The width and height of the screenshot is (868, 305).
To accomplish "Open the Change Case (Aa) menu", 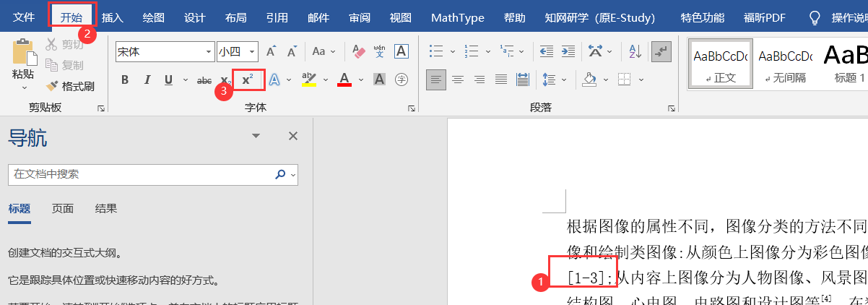I will (x=323, y=51).
